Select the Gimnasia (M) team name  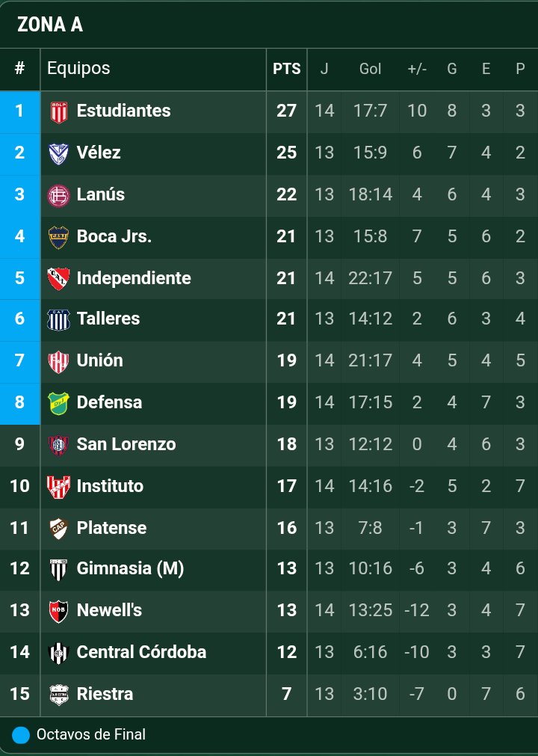[130, 569]
